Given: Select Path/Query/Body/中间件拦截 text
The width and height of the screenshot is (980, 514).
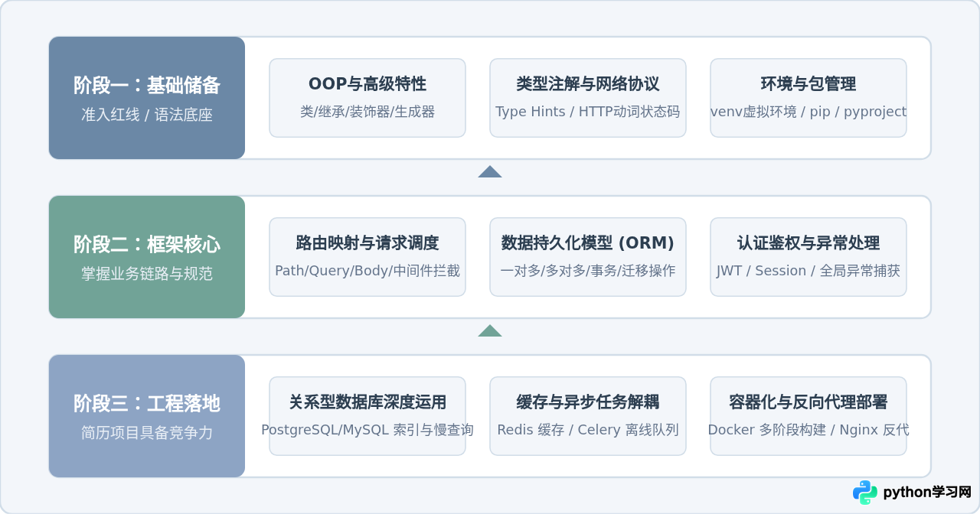Looking at the screenshot, I should click(367, 271).
